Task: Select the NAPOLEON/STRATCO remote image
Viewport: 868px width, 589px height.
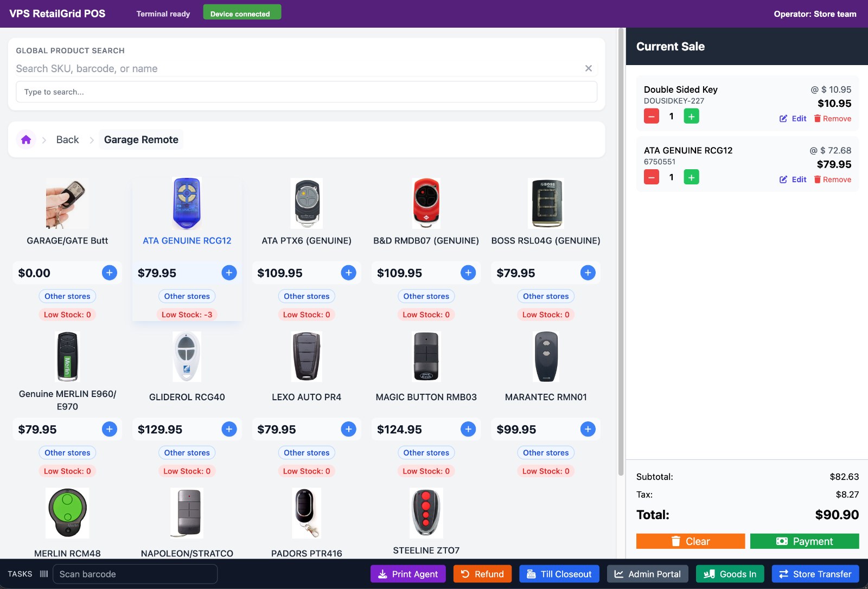Action: pos(187,513)
